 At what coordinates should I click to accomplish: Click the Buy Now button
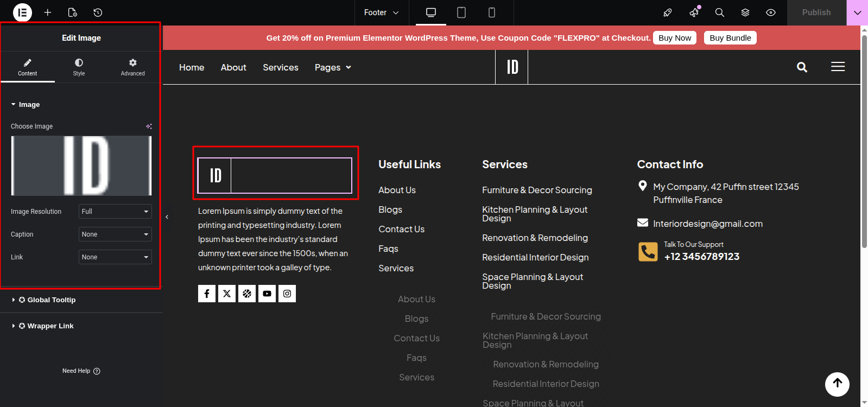tap(675, 38)
